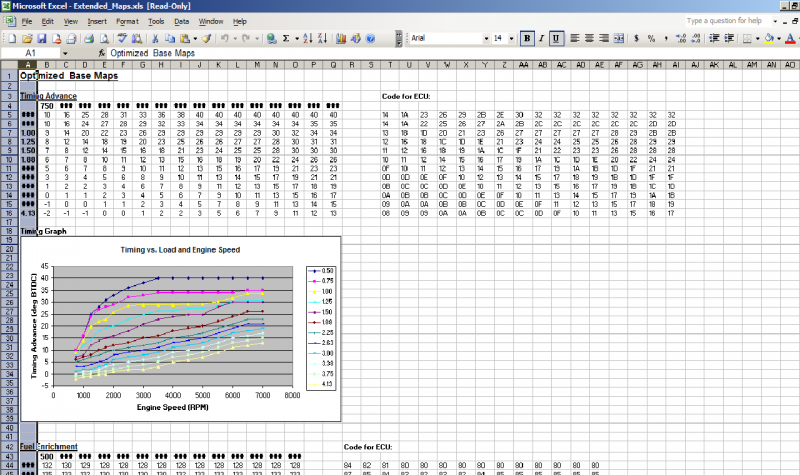This screenshot has height=475, width=800.
Task: Click the Borders button icon
Action: coord(747,38)
